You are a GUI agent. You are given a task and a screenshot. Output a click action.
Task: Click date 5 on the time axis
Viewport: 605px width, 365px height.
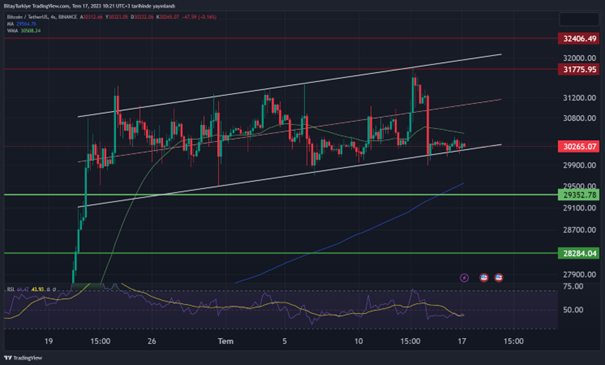point(284,341)
